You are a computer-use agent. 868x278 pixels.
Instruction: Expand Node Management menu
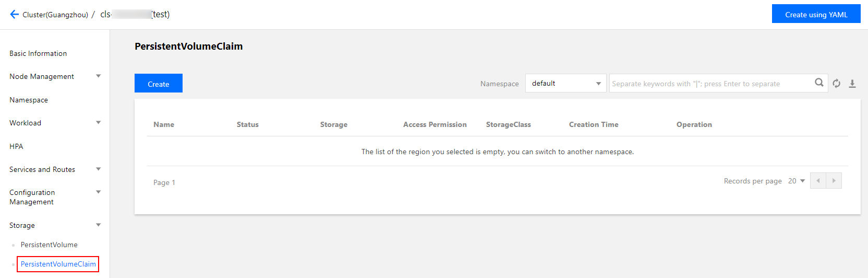[98, 76]
